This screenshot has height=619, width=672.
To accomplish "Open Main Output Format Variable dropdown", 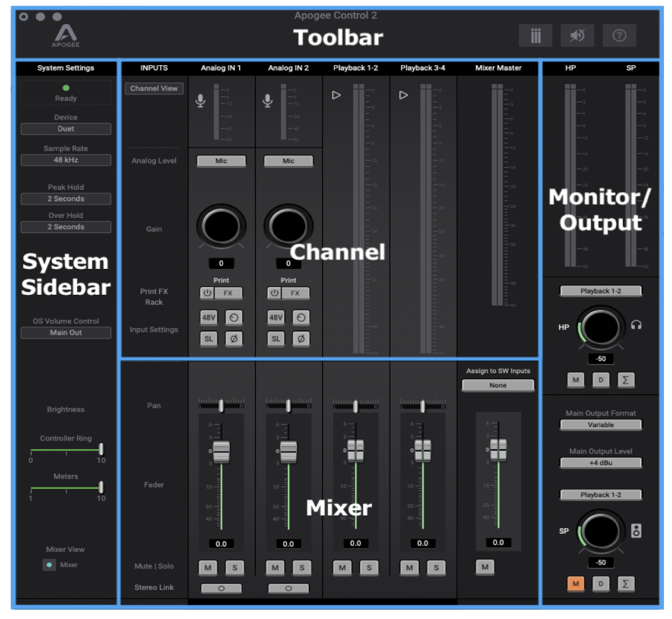I will point(601,425).
